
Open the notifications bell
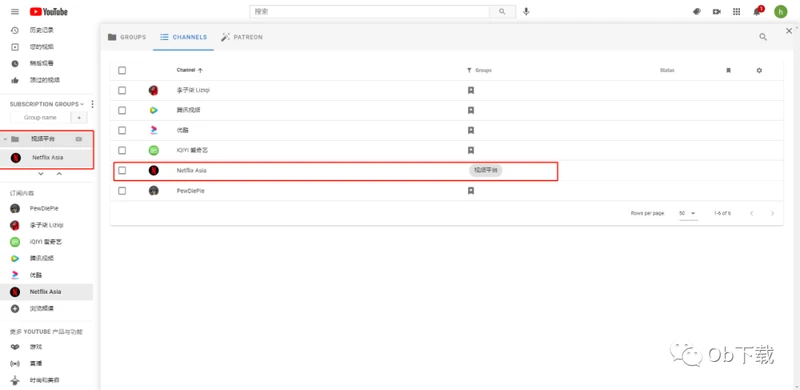757,11
